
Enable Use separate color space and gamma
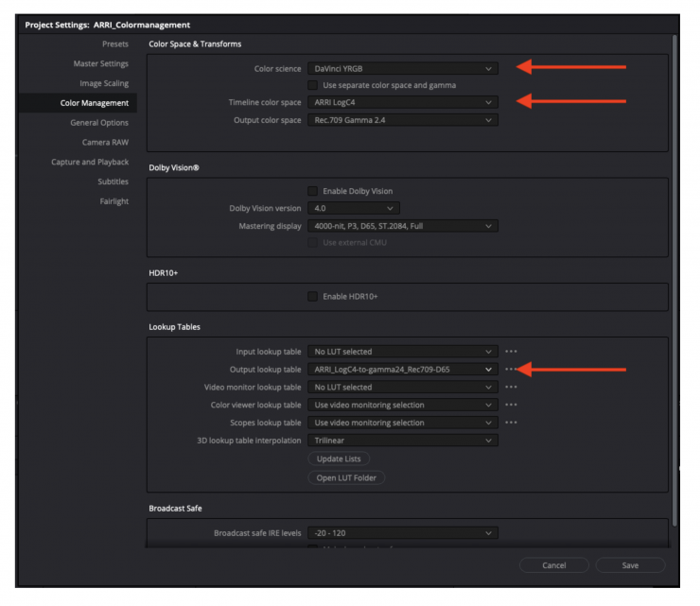[313, 85]
